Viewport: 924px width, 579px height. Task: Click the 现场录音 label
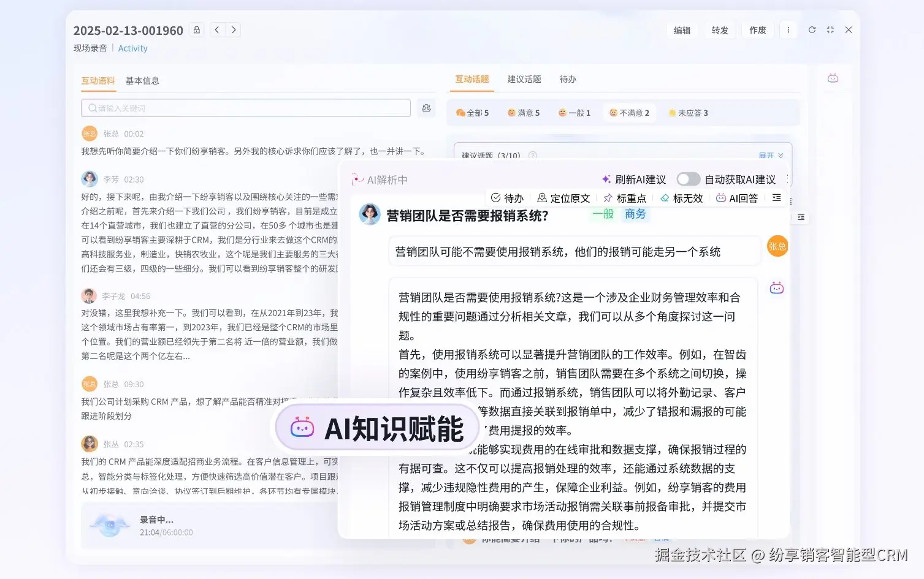[90, 48]
